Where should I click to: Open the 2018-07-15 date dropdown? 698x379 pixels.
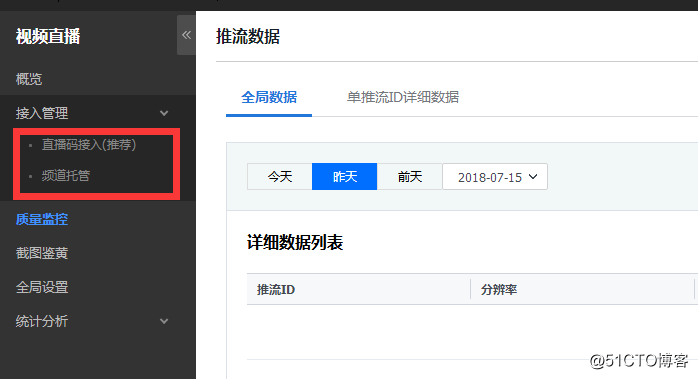pos(495,177)
